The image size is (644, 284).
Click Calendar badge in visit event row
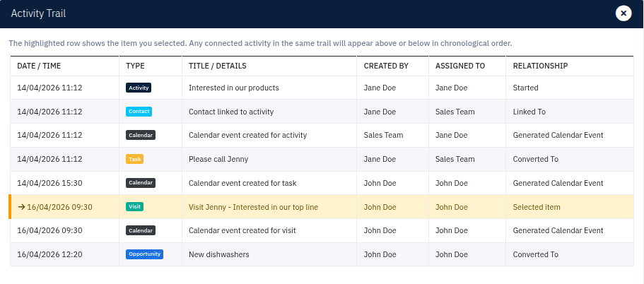(x=141, y=230)
